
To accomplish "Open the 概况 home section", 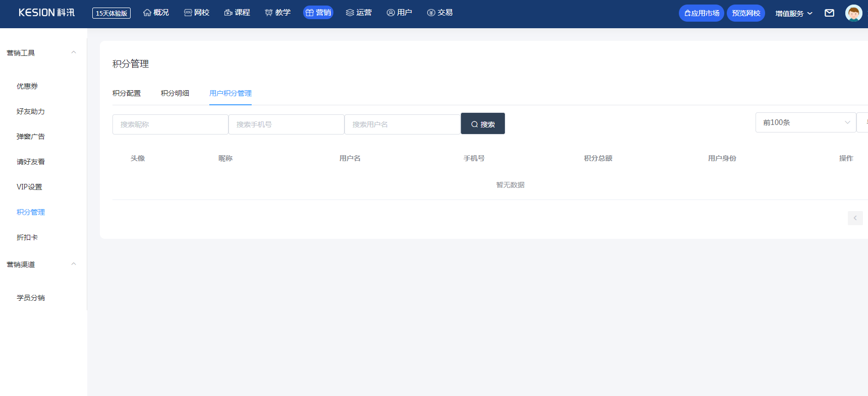I will pos(156,13).
